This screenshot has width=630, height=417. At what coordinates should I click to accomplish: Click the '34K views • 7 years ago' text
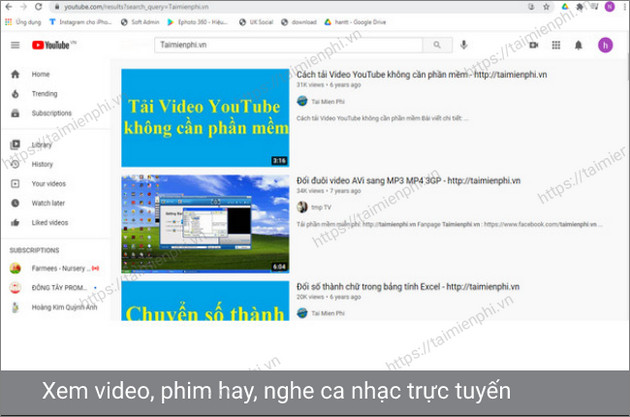[329, 191]
